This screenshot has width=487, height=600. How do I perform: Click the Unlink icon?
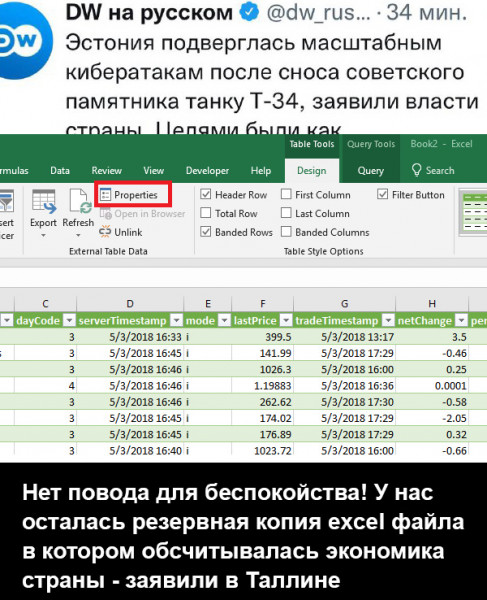(x=105, y=232)
